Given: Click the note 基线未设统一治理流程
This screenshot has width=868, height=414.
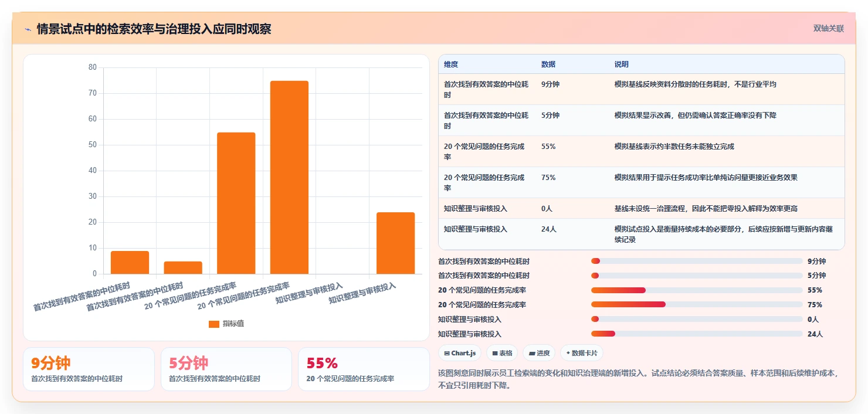Looking at the screenshot, I should pos(706,209).
